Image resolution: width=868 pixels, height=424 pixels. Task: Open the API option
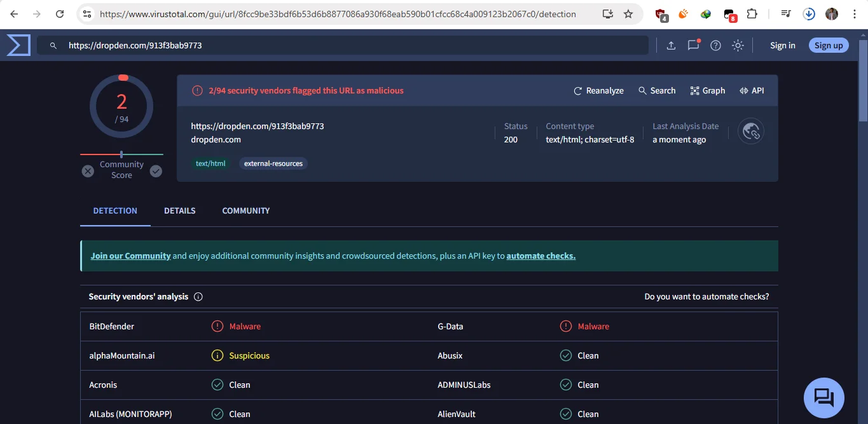point(752,91)
